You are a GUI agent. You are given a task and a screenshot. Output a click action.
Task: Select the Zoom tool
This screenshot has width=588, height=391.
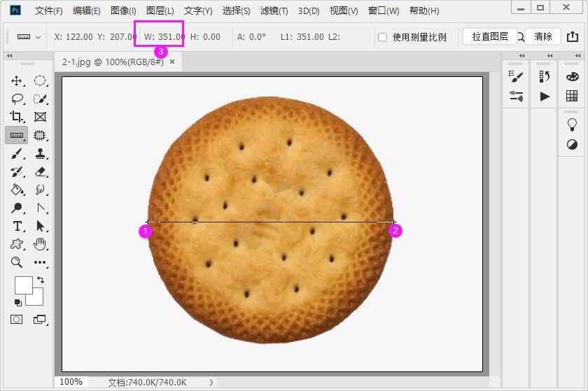tap(17, 262)
